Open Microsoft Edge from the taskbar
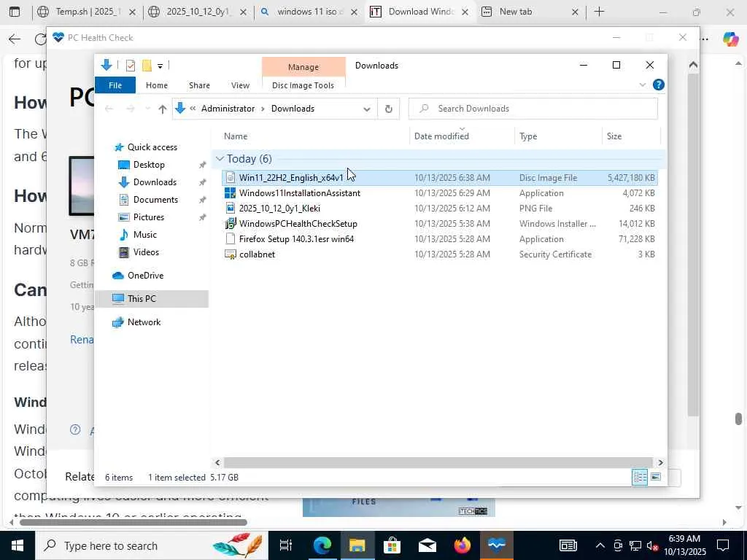This screenshot has height=560, width=747. pos(322,545)
